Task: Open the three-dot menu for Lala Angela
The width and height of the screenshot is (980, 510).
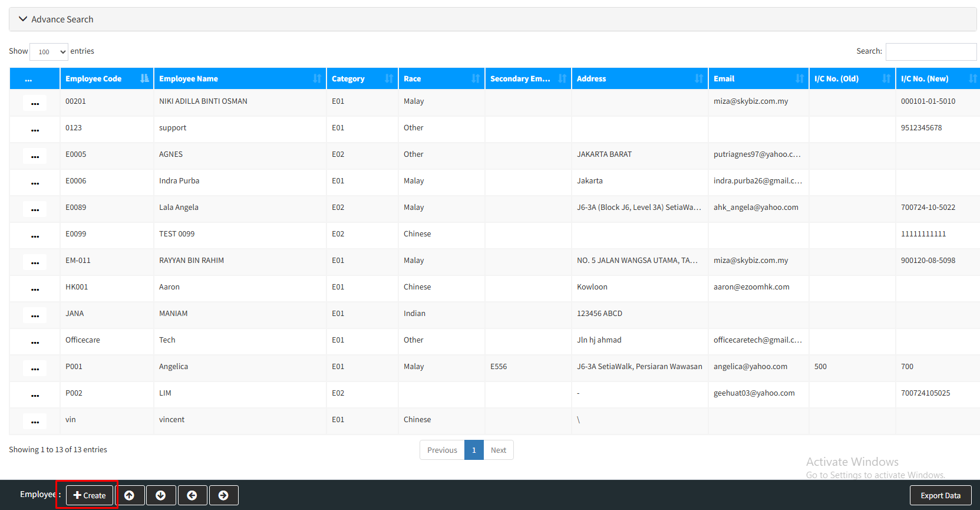Action: pos(35,210)
